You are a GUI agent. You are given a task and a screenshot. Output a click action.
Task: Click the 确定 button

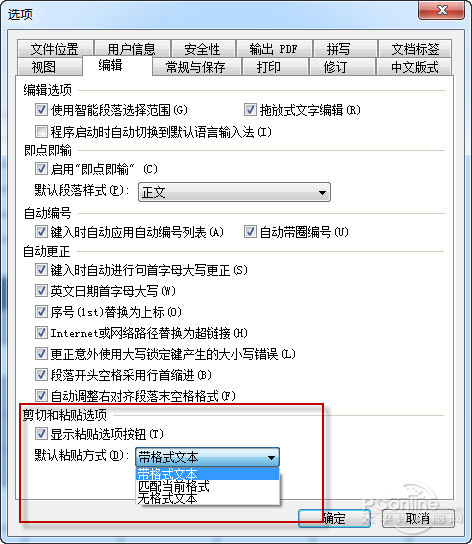(334, 519)
